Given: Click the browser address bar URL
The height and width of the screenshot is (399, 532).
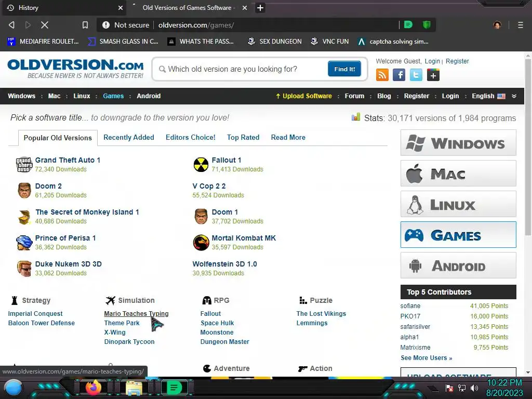Looking at the screenshot, I should (x=196, y=25).
